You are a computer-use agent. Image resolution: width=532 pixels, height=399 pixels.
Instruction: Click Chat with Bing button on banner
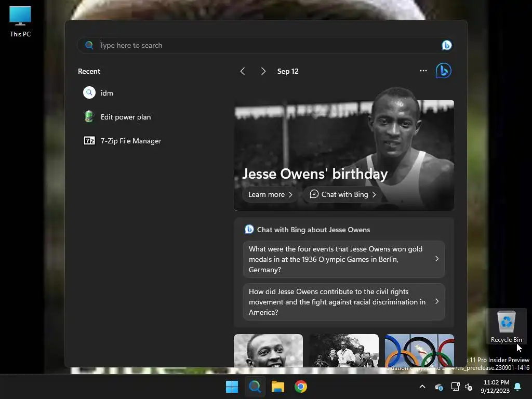pos(342,194)
